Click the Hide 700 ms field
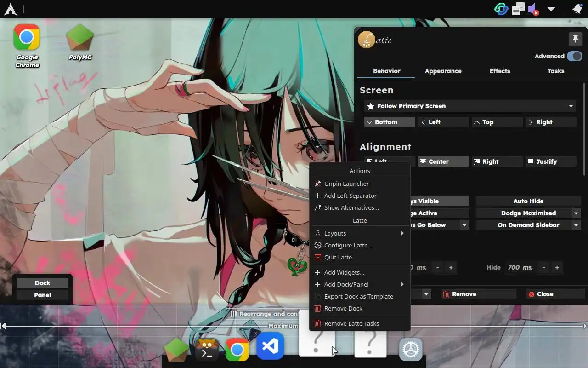588x368 pixels. (520, 267)
